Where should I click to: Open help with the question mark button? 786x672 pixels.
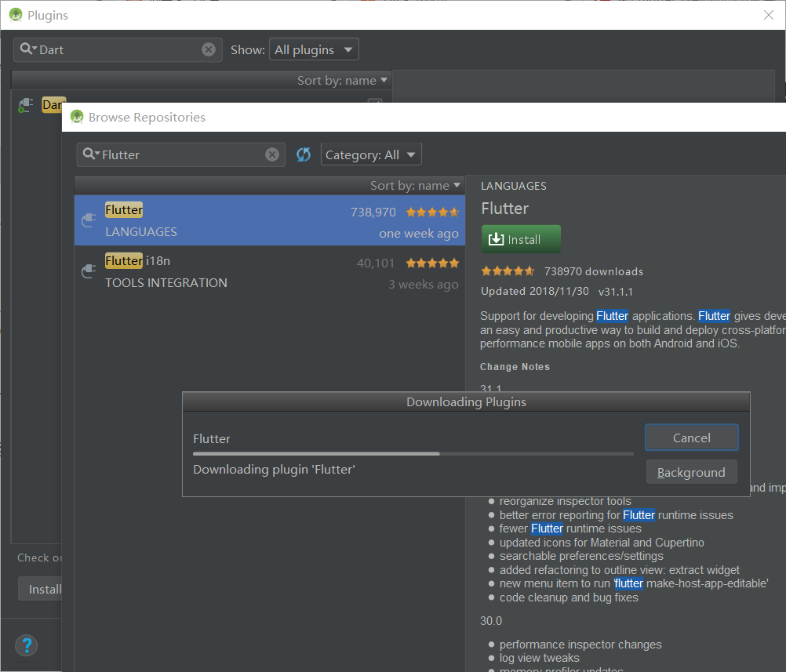27,645
